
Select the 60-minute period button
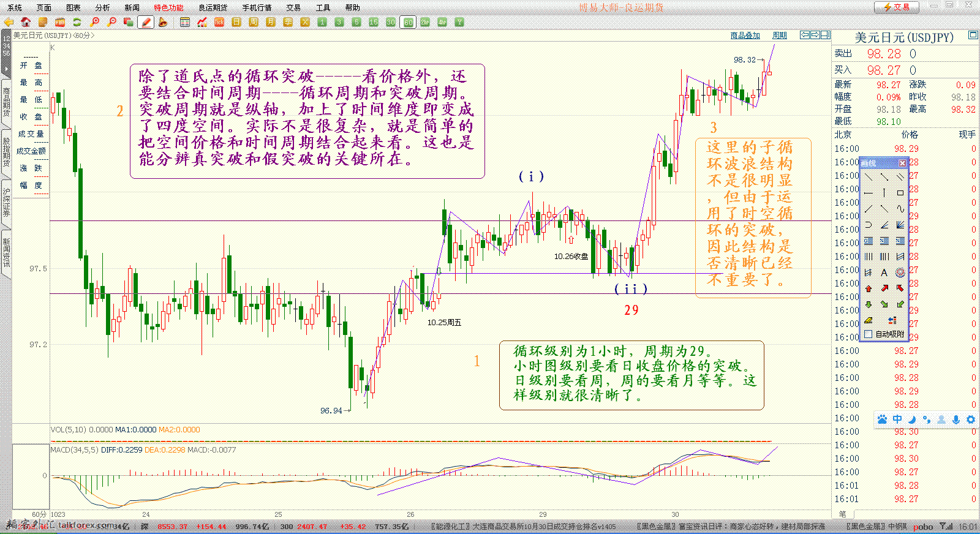(408, 22)
